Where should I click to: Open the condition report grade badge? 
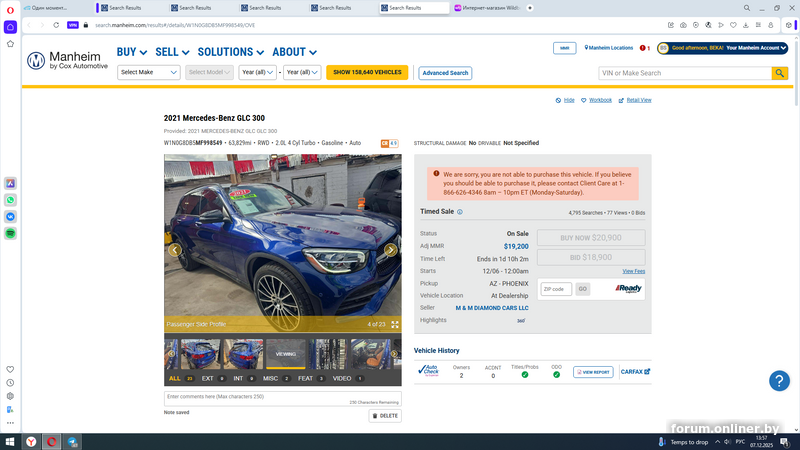[x=389, y=143]
